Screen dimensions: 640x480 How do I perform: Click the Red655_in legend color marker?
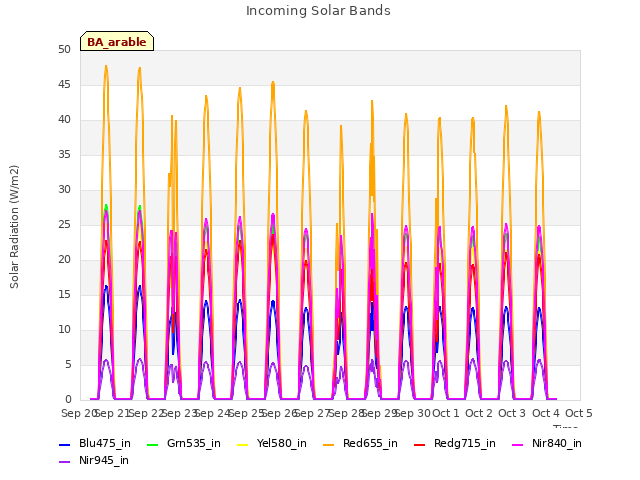click(x=329, y=445)
